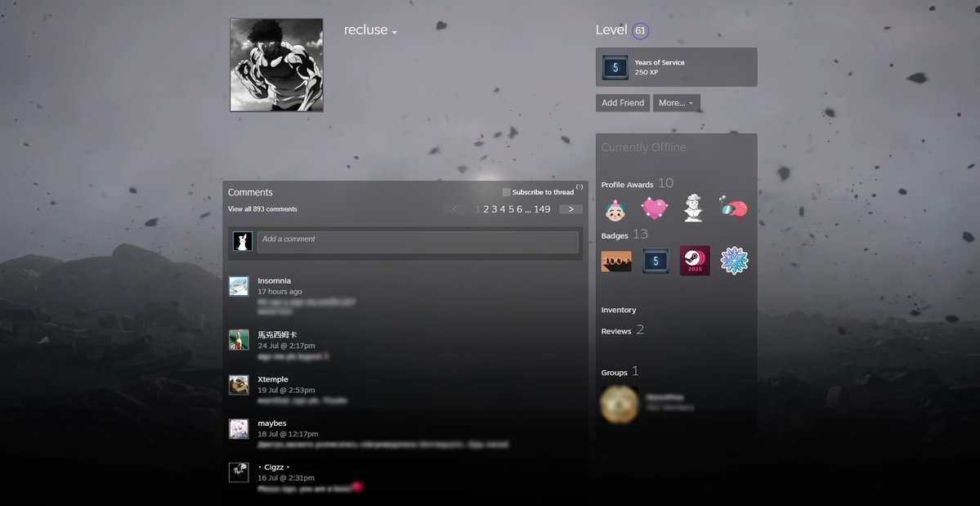Open Years of Service badge icon

point(615,68)
